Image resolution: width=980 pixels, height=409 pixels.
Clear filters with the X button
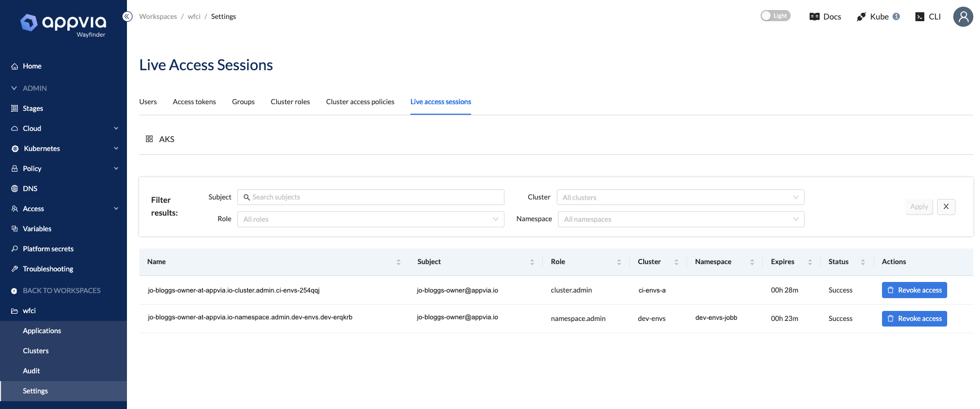tap(946, 207)
